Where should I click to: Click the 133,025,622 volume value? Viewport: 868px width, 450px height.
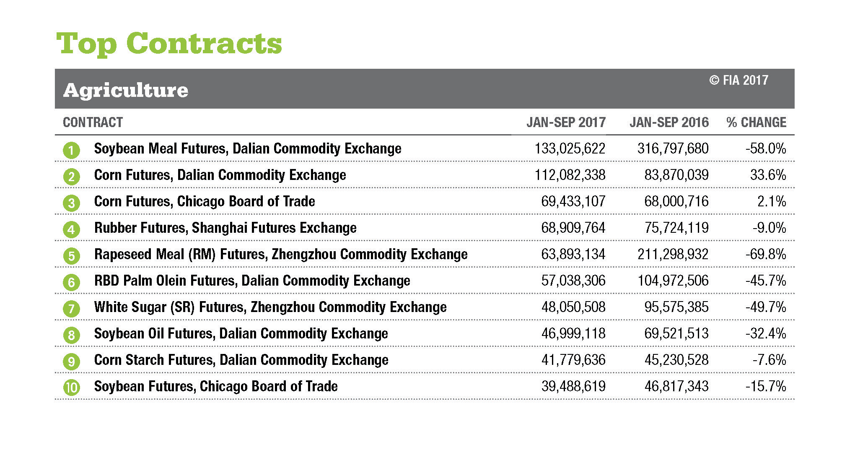(570, 148)
